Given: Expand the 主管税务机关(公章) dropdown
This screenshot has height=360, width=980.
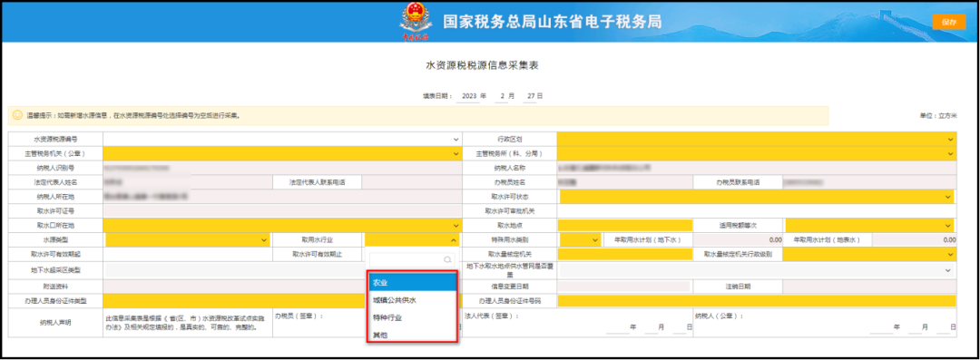Looking at the screenshot, I should point(282,153).
